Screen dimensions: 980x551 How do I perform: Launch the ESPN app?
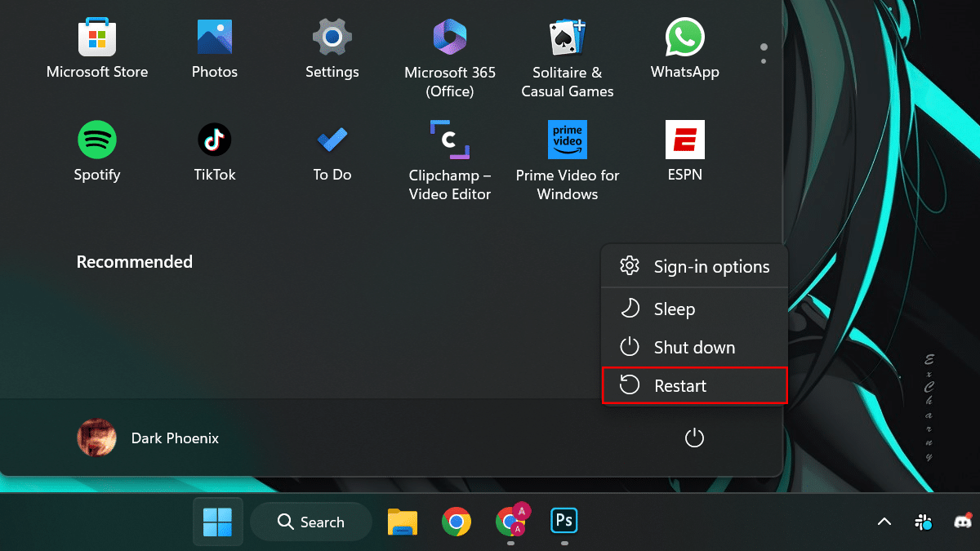[x=685, y=153]
